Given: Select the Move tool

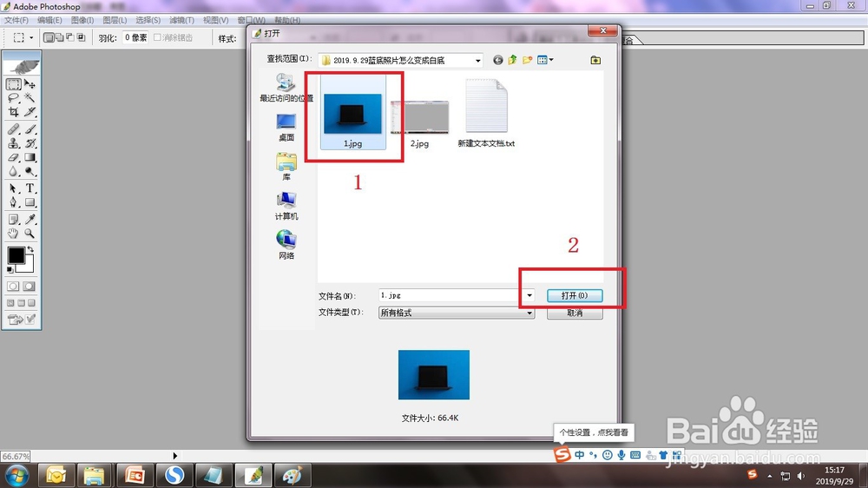Looking at the screenshot, I should point(30,84).
